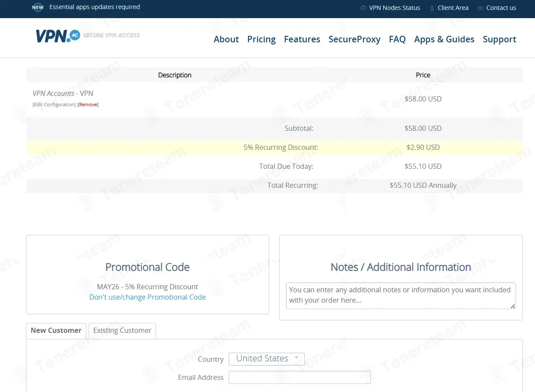This screenshot has width=535, height=392.
Task: Click the 5% Recurring Discount label
Action: click(281, 147)
